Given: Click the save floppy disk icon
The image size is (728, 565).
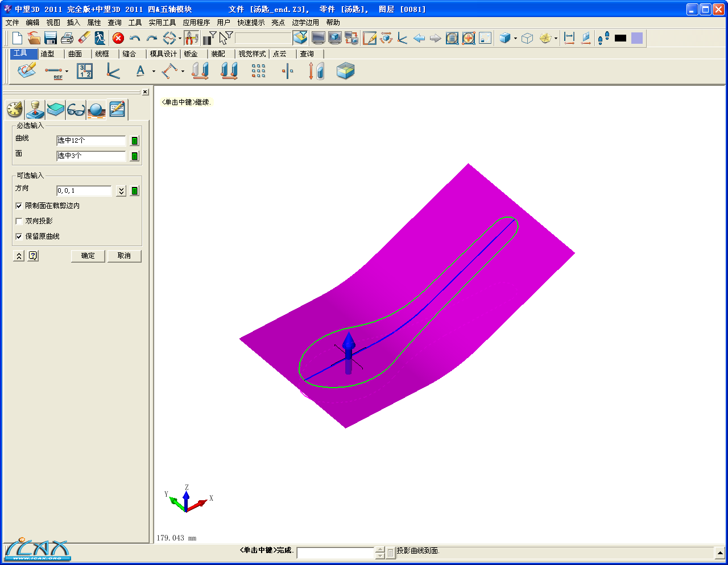Looking at the screenshot, I should [x=51, y=38].
